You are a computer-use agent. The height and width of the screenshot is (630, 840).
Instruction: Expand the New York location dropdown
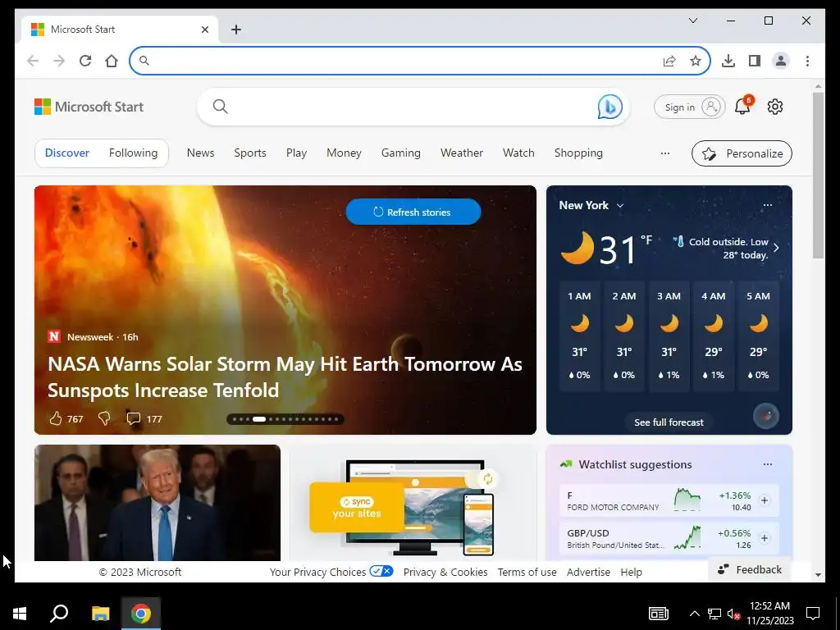click(x=620, y=206)
